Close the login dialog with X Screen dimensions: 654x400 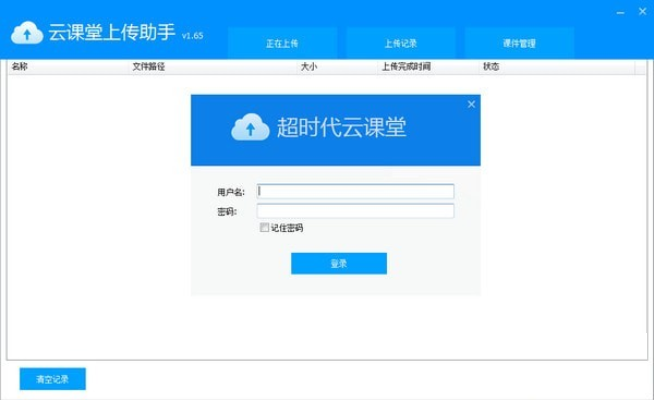[471, 104]
